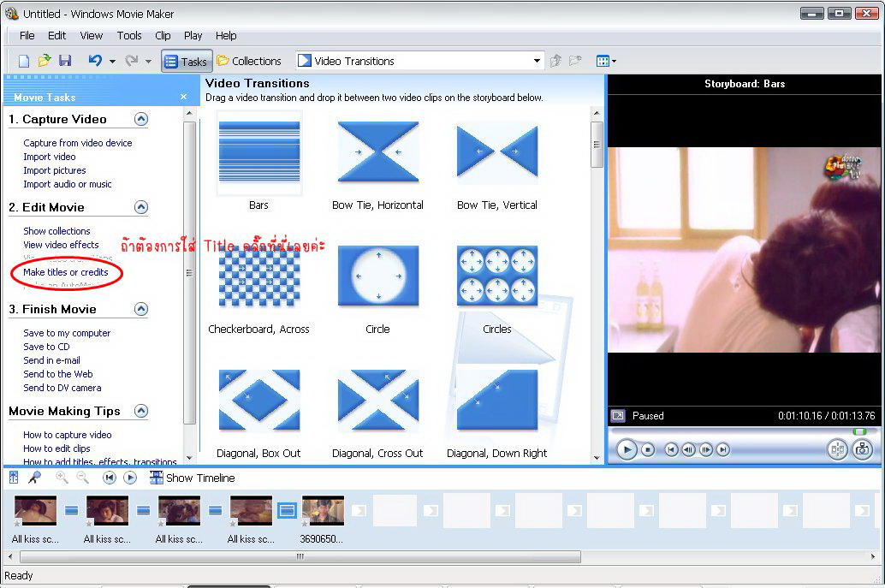Screen dimensions: 885x588
Task: Click the Send in e-mail link
Action: click(51, 360)
